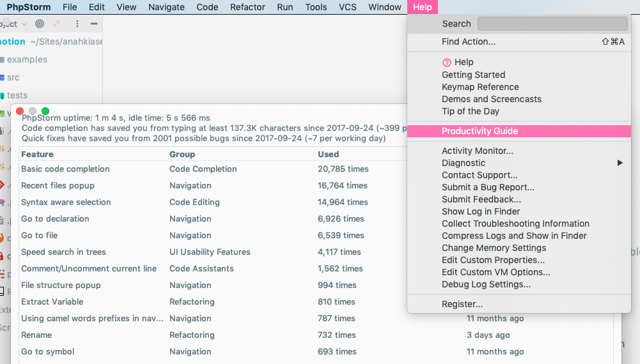Viewport: 640px width, 364px height.
Task: Close the highlighted Help menu
Action: (x=423, y=7)
